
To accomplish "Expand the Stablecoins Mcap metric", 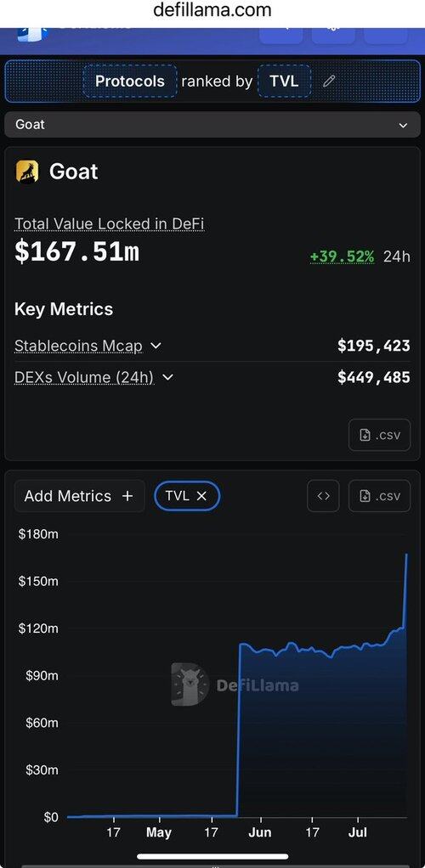I will 156,346.
